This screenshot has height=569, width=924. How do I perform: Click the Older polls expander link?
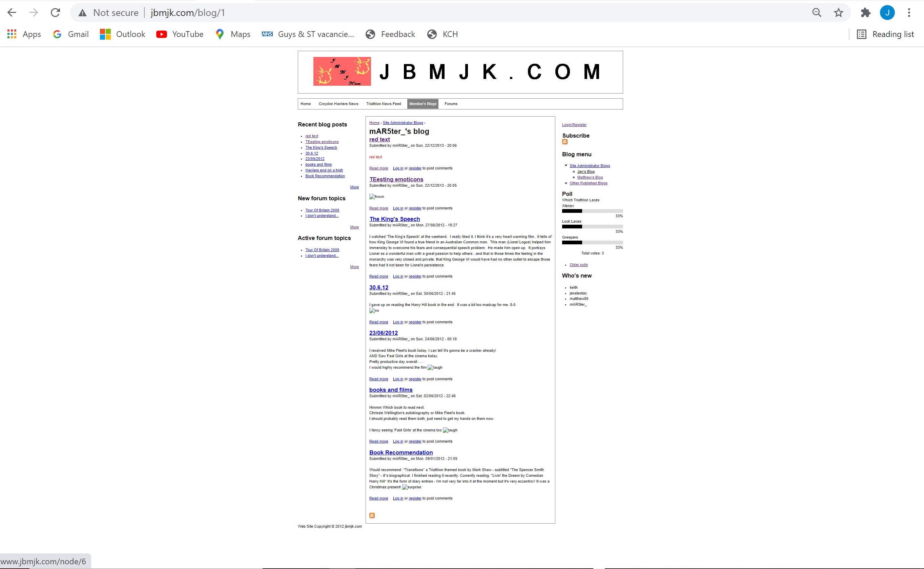(578, 265)
